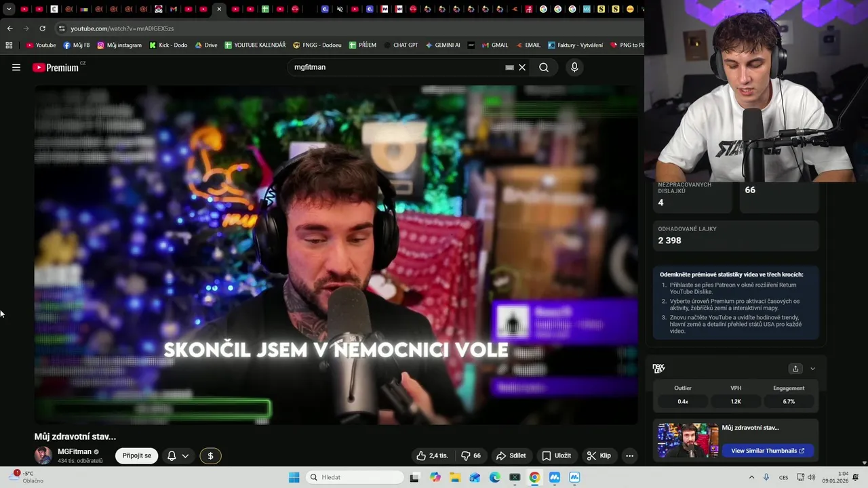Click the Nexlev logo
The width and height of the screenshot is (868, 488).
[x=658, y=369]
